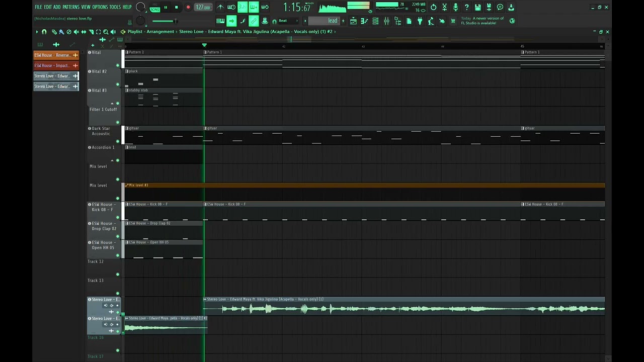The image size is (644, 362).
Task: Click the download content icon
Action: point(511,7)
